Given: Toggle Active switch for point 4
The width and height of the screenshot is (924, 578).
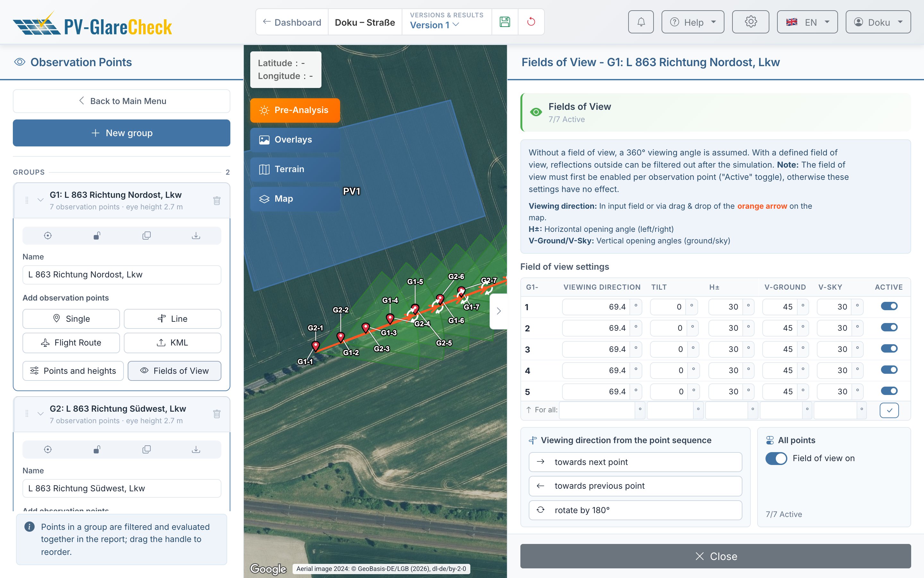Looking at the screenshot, I should tap(889, 370).
